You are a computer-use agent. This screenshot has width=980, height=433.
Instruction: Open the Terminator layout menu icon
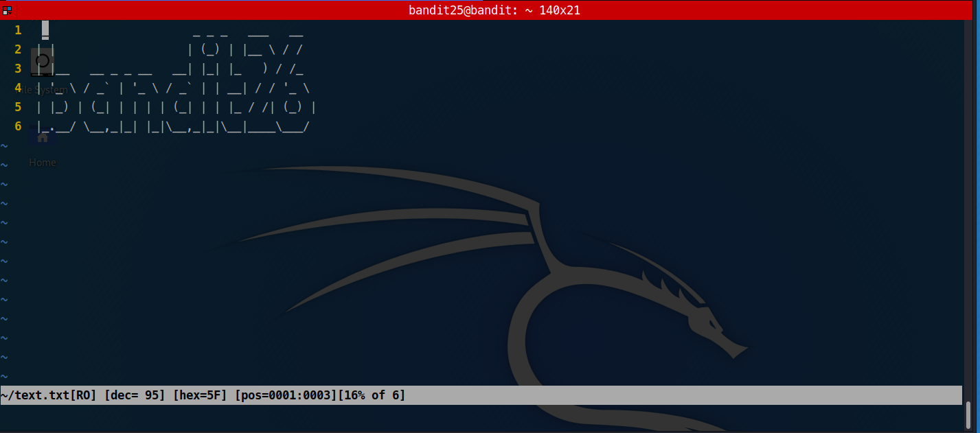tap(7, 10)
